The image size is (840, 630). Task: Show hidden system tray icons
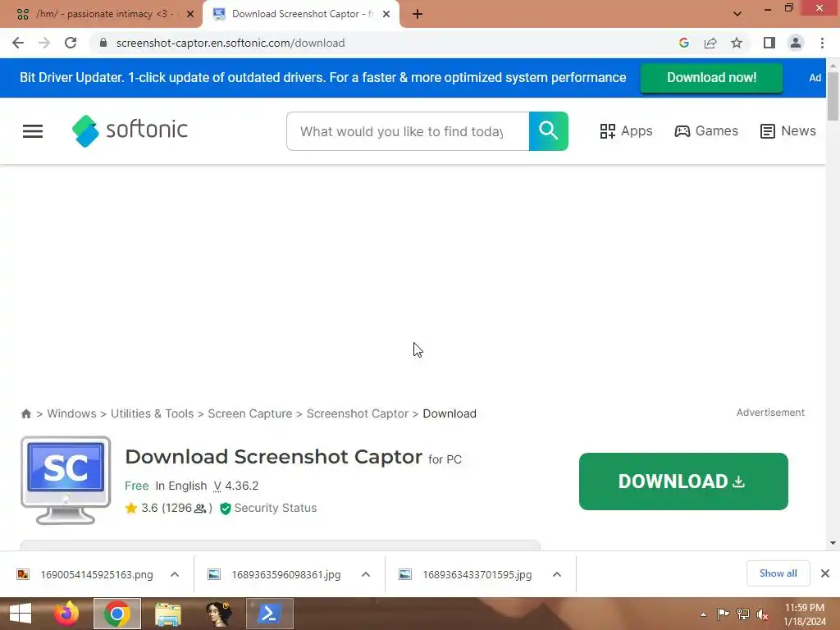(x=703, y=614)
